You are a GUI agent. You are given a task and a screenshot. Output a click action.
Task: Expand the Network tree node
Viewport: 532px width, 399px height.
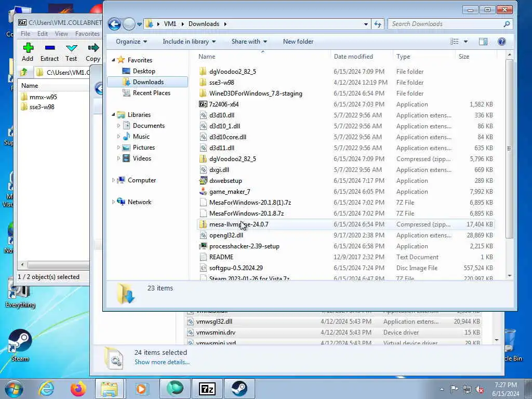(x=113, y=202)
